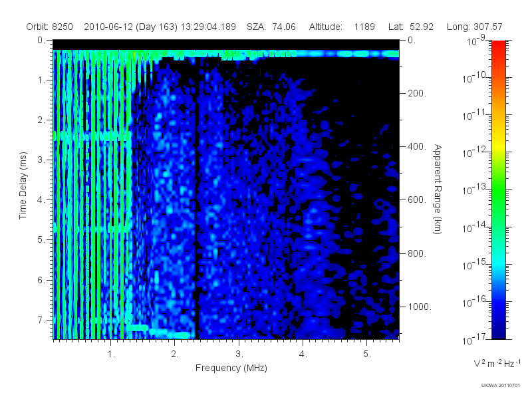
Task: Click the 'V² m⁻² Hz⁻¹' units label
Action: click(x=496, y=363)
